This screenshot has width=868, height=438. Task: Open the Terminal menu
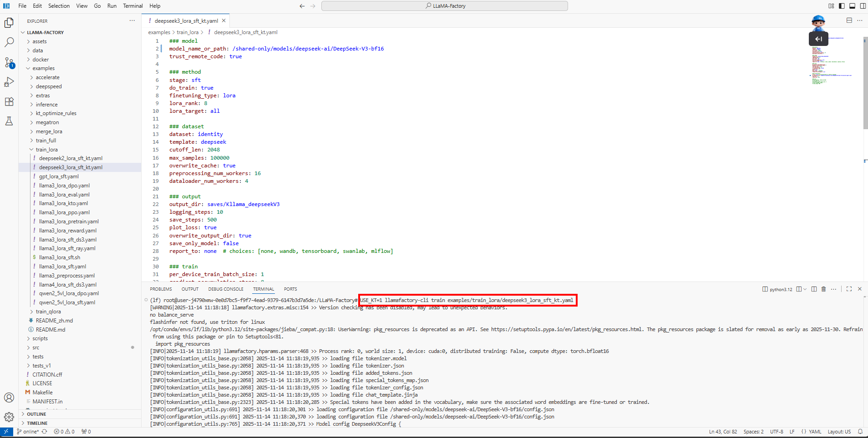coord(132,6)
